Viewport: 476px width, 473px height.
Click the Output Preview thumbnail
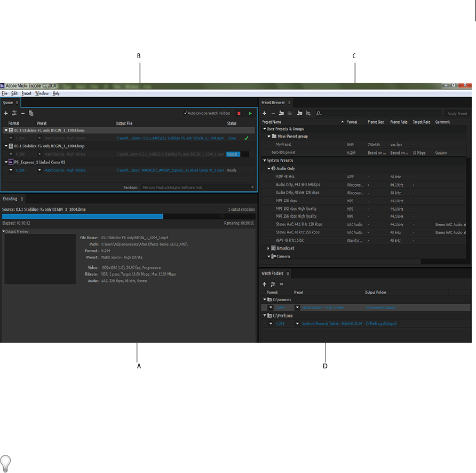40,259
